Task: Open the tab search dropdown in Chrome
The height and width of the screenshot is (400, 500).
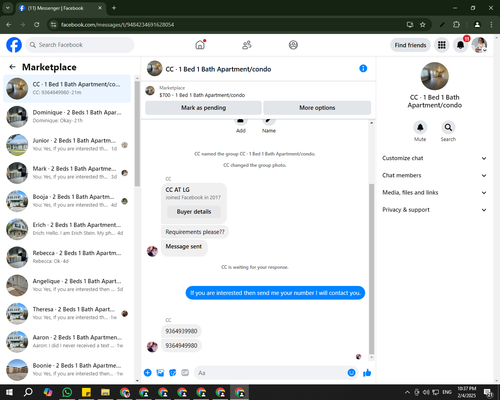Action: click(7, 8)
